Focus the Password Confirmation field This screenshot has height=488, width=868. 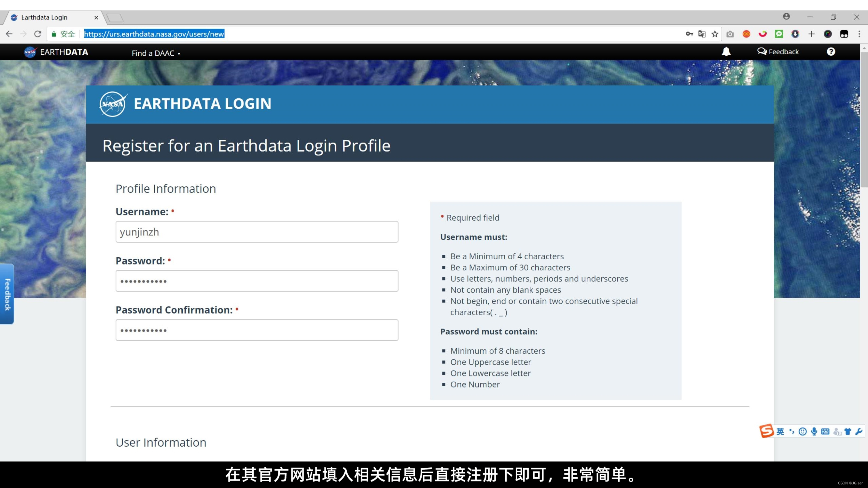257,330
